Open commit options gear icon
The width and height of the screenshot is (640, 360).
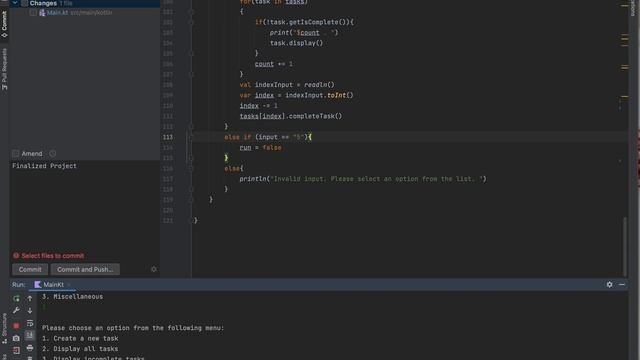(x=154, y=269)
